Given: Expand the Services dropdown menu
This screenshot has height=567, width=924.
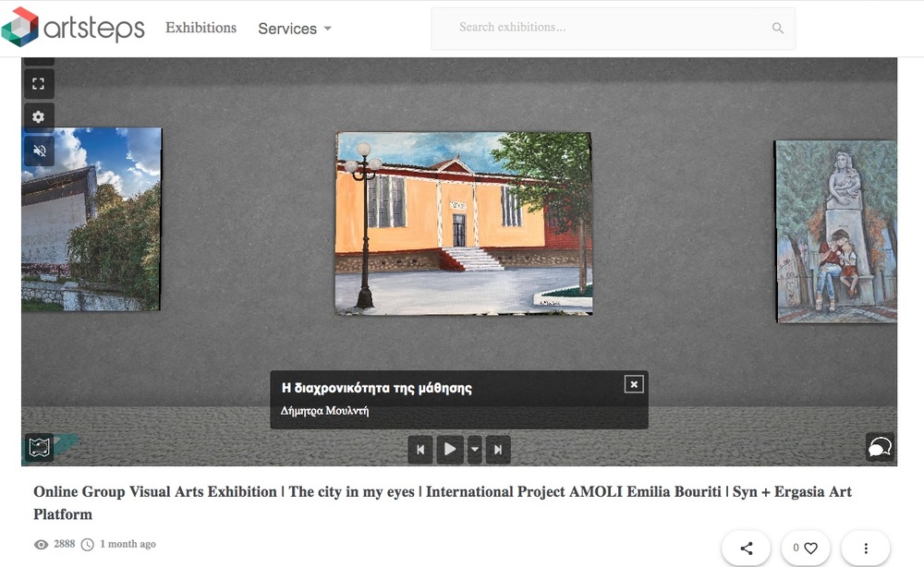Looking at the screenshot, I should pos(294,29).
